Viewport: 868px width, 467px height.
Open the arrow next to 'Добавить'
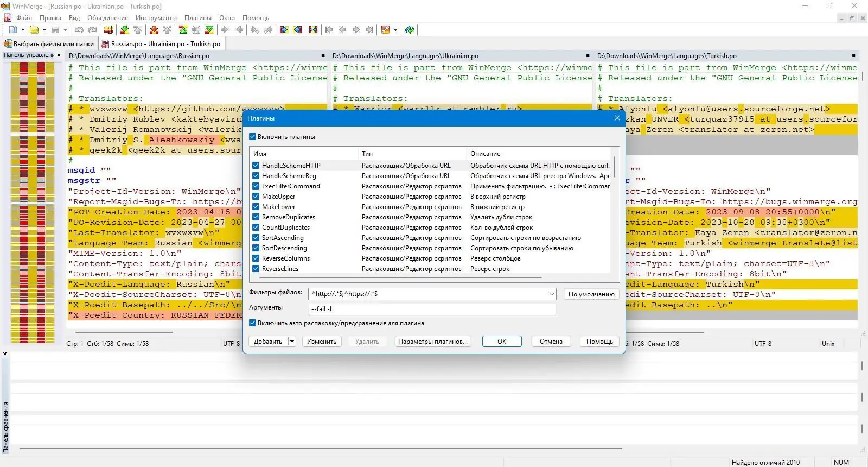[x=292, y=342]
